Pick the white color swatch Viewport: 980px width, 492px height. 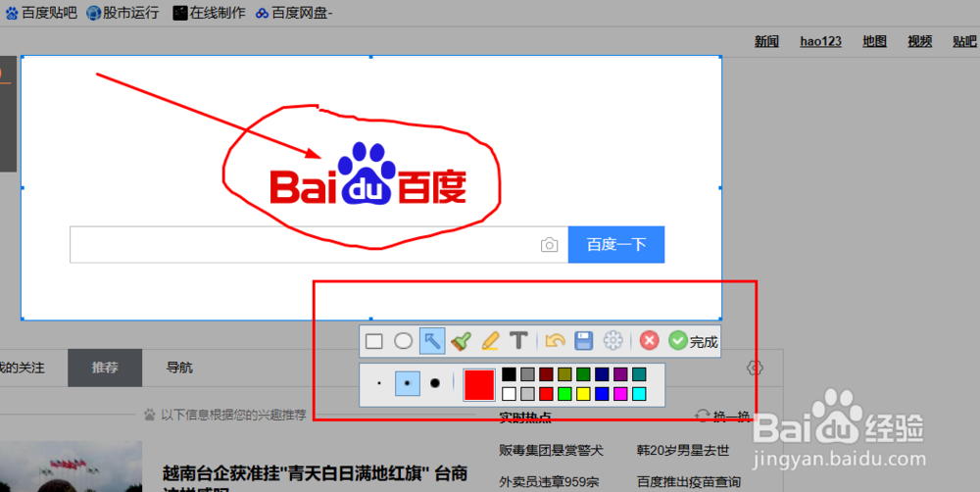tap(510, 394)
